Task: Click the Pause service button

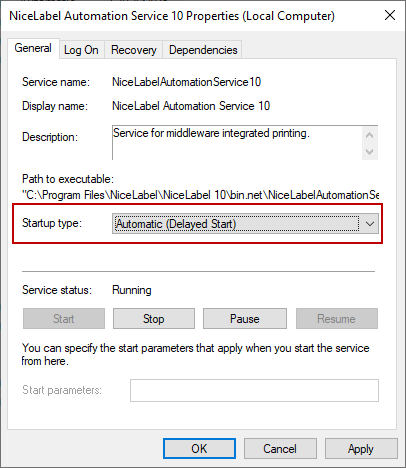Action: pyautogui.click(x=245, y=319)
